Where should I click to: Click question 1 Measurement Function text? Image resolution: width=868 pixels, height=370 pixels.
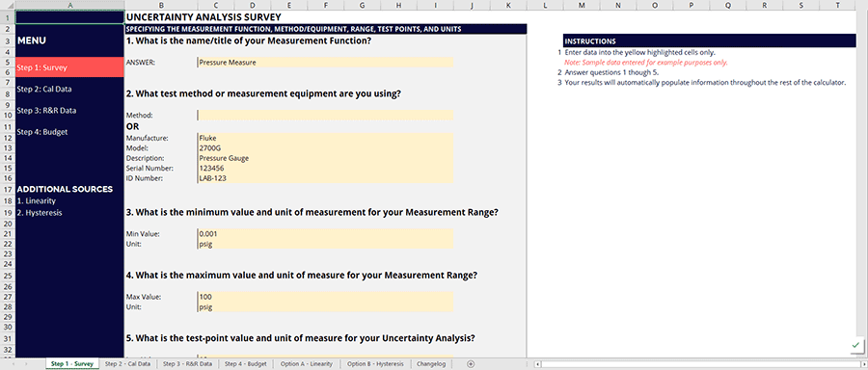pos(249,40)
